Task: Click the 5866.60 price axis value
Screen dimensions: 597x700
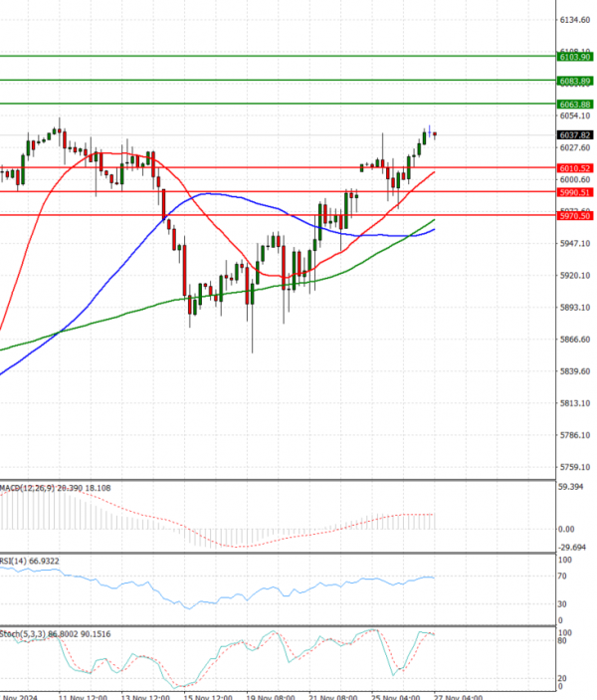Action: pos(575,340)
